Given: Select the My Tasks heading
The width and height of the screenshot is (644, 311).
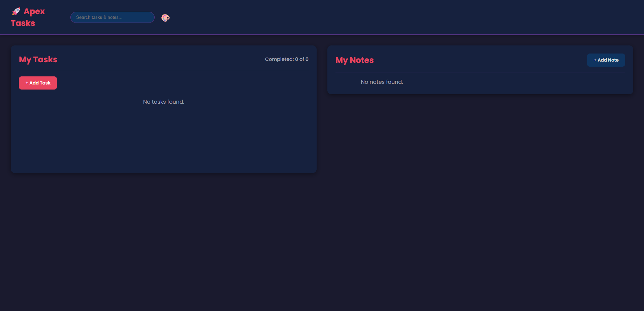Looking at the screenshot, I should 38,60.
